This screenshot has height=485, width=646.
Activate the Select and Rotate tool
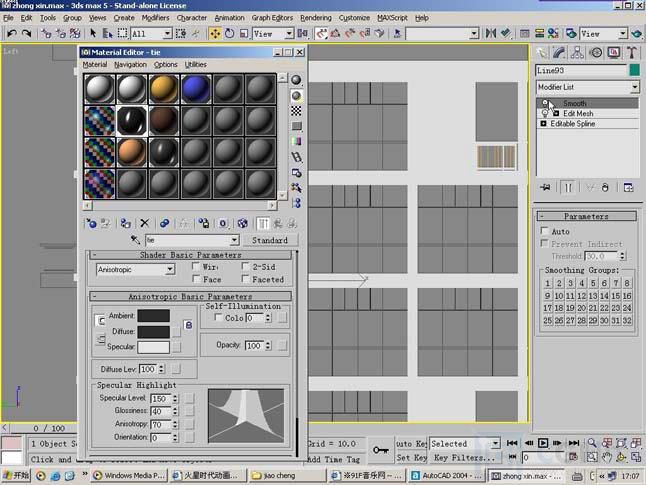(x=229, y=33)
